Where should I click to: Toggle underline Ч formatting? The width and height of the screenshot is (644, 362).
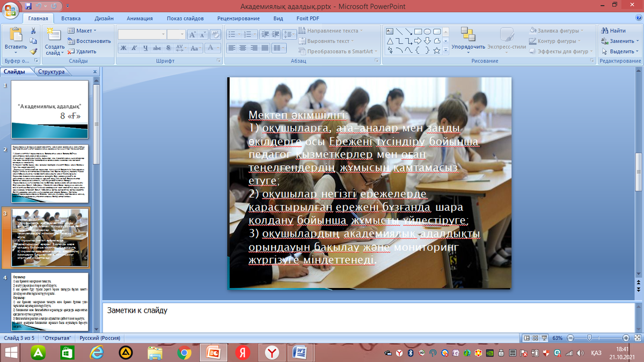coord(145,48)
